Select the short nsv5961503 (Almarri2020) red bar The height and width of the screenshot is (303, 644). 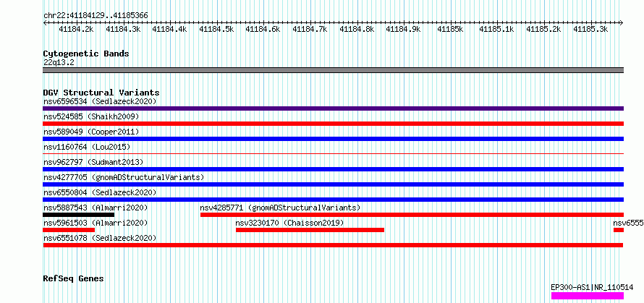69,230
